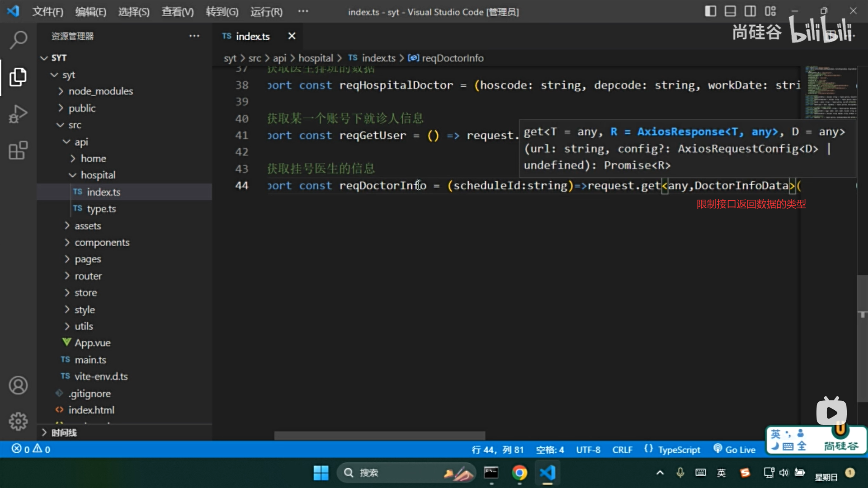Click TypeScript language mode in status bar

[x=679, y=450]
